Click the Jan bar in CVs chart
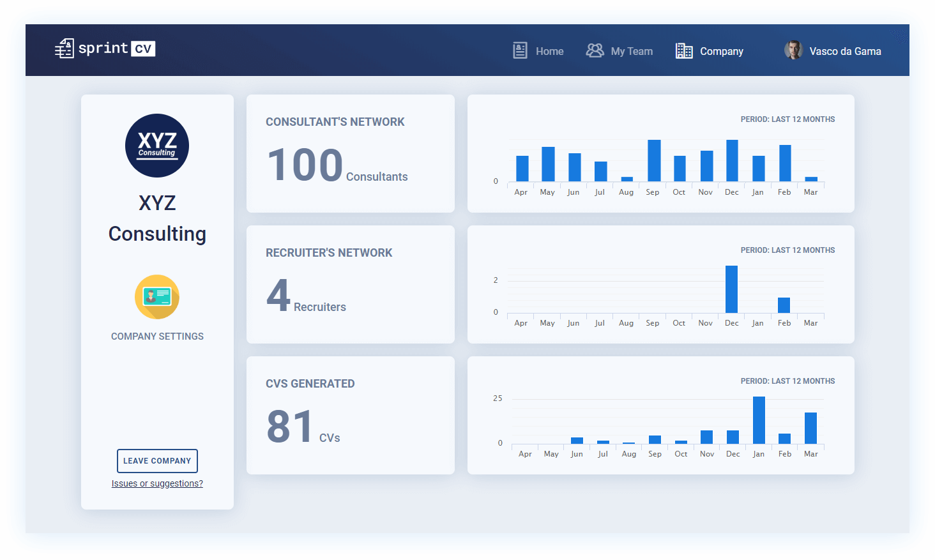Image resolution: width=935 pixels, height=560 pixels. tap(759, 420)
